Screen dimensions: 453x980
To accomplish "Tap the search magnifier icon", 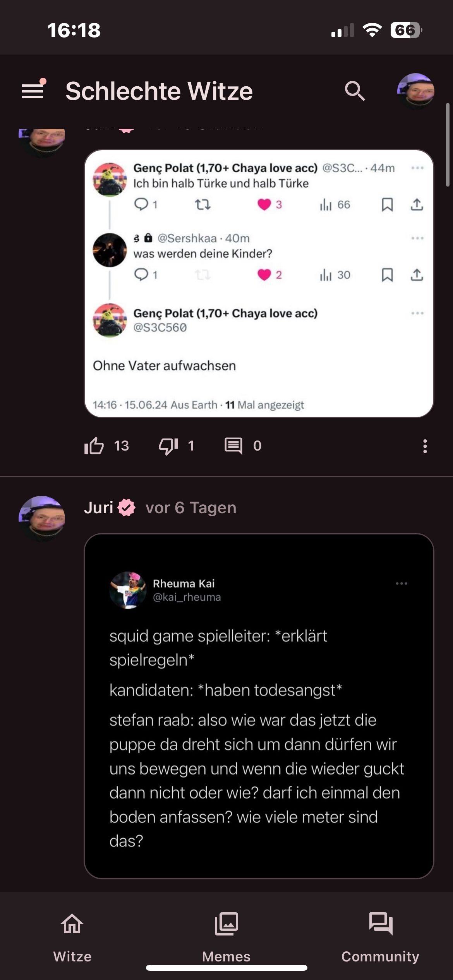I will (355, 91).
